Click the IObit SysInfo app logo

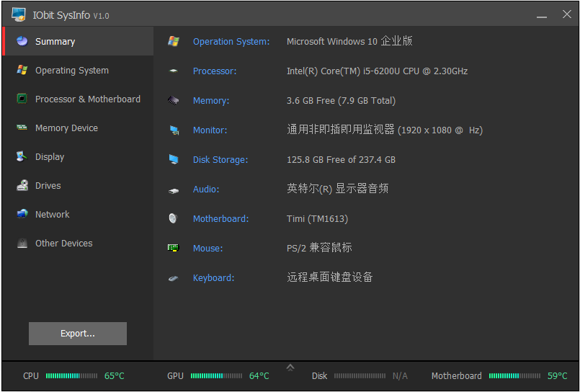(x=19, y=14)
